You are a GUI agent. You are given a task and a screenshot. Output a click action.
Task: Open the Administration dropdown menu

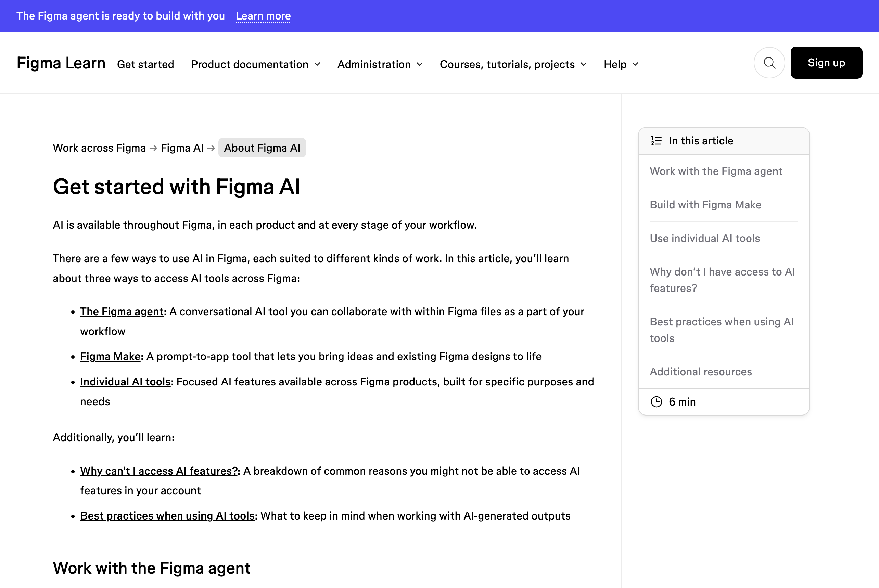click(x=380, y=64)
